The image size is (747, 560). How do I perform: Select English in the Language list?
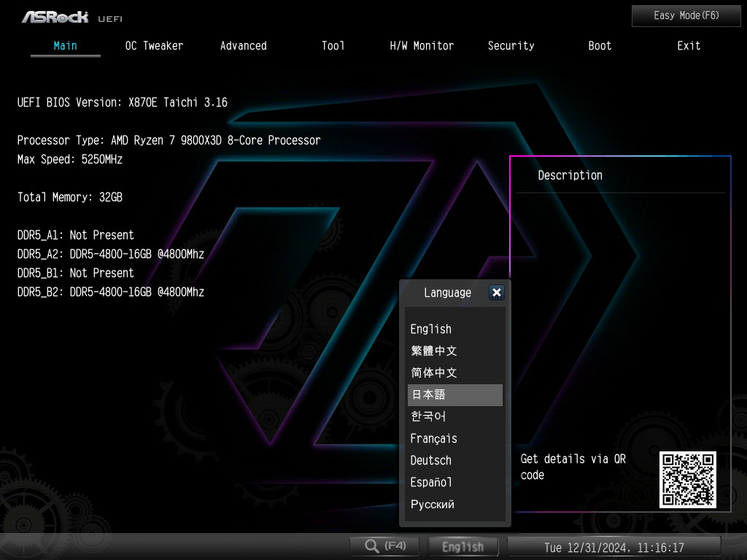click(x=455, y=329)
